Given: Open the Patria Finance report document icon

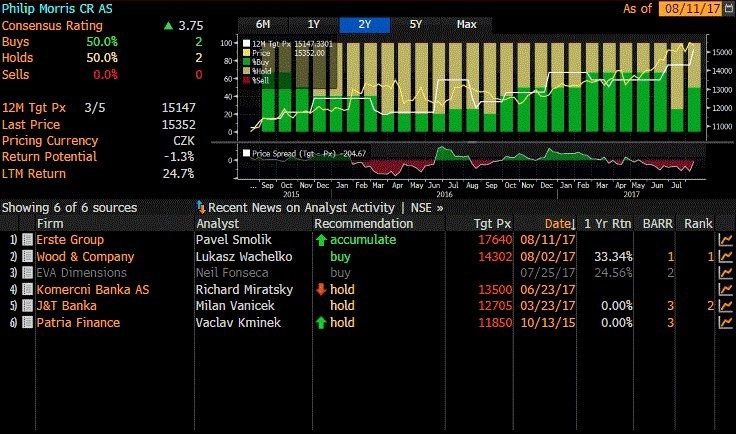Looking at the screenshot, I should (x=28, y=322).
